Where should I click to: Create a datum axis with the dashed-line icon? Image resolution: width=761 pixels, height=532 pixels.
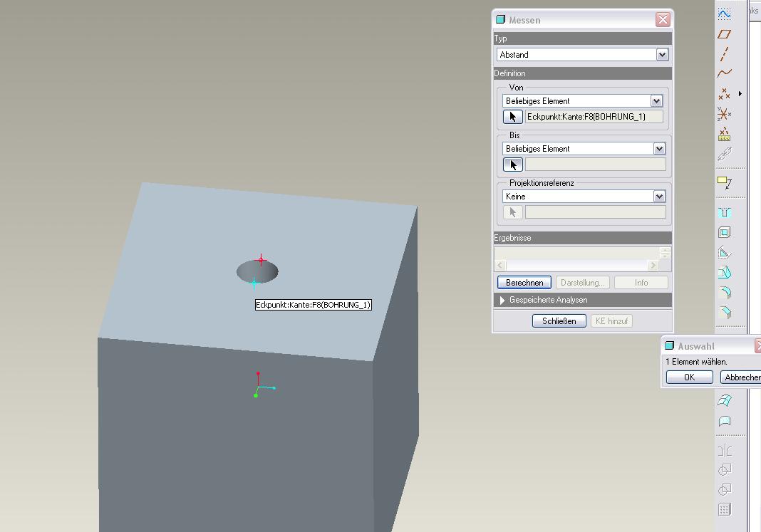(724, 53)
